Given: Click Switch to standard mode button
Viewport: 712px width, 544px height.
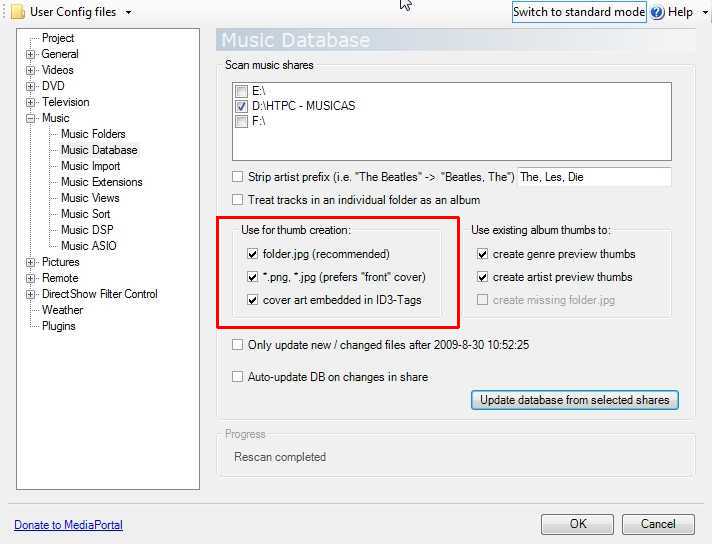Looking at the screenshot, I should point(579,12).
